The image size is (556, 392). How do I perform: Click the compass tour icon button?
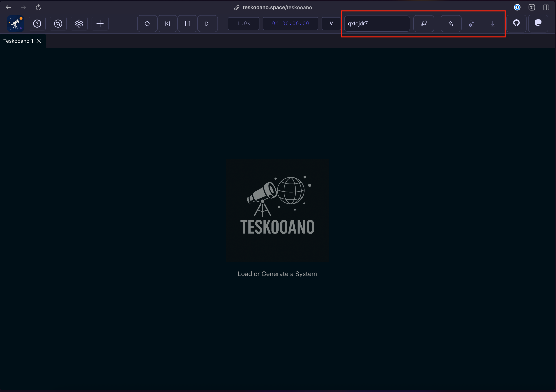point(58,23)
